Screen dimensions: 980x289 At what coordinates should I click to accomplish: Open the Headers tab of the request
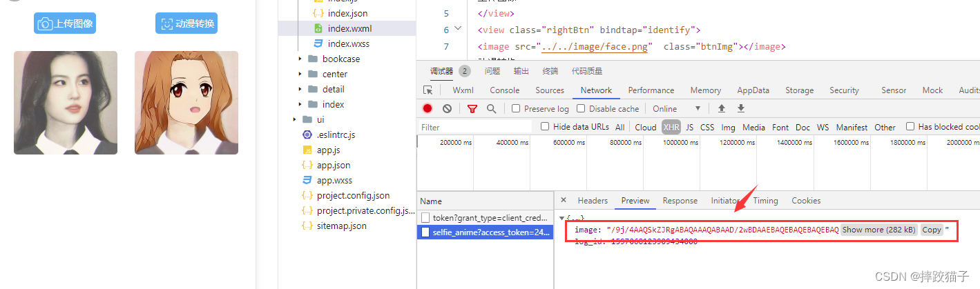point(593,201)
